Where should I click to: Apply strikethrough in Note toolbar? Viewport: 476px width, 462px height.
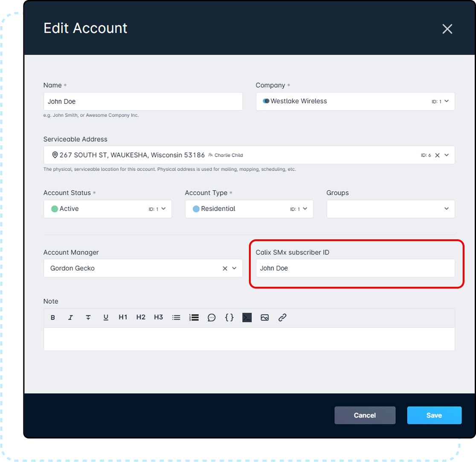click(88, 317)
